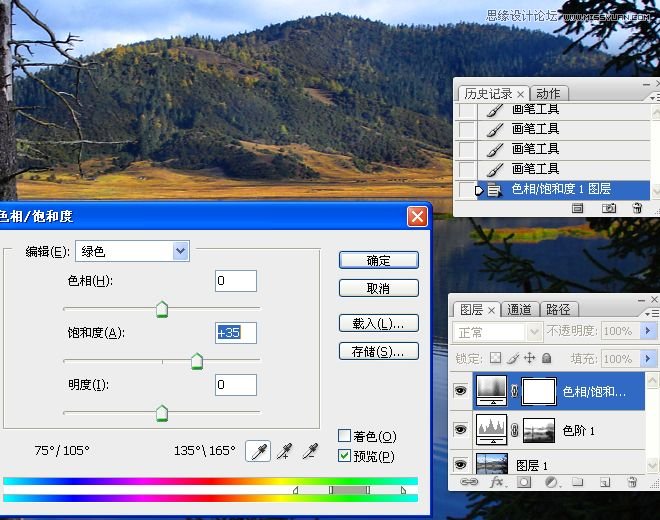660x520 pixels.
Task: Toggle 着色(O) colorize checkbox
Action: point(344,435)
